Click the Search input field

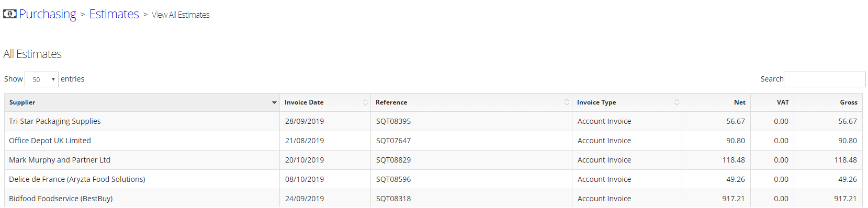pos(825,79)
